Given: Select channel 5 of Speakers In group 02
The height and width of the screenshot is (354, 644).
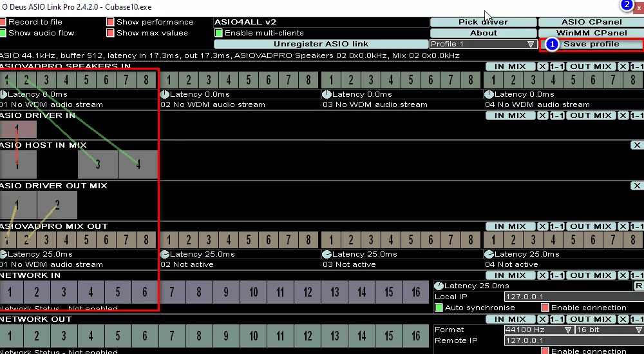Looking at the screenshot, I should (x=249, y=80).
